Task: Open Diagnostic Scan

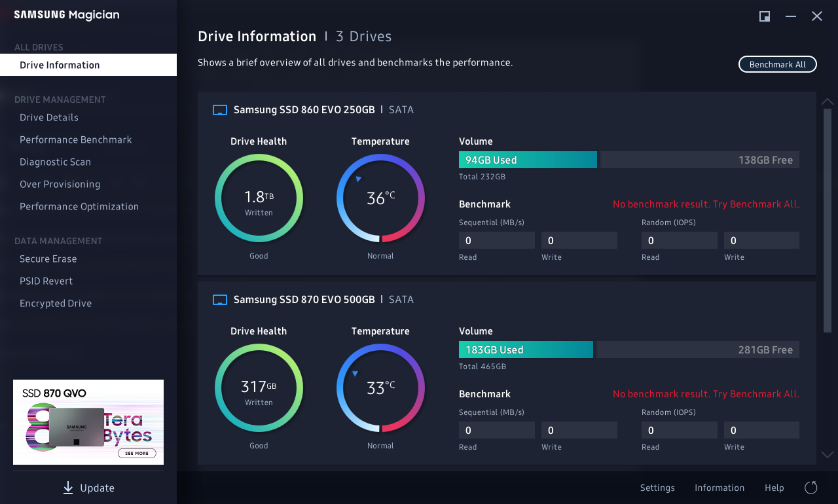Action: (x=56, y=162)
